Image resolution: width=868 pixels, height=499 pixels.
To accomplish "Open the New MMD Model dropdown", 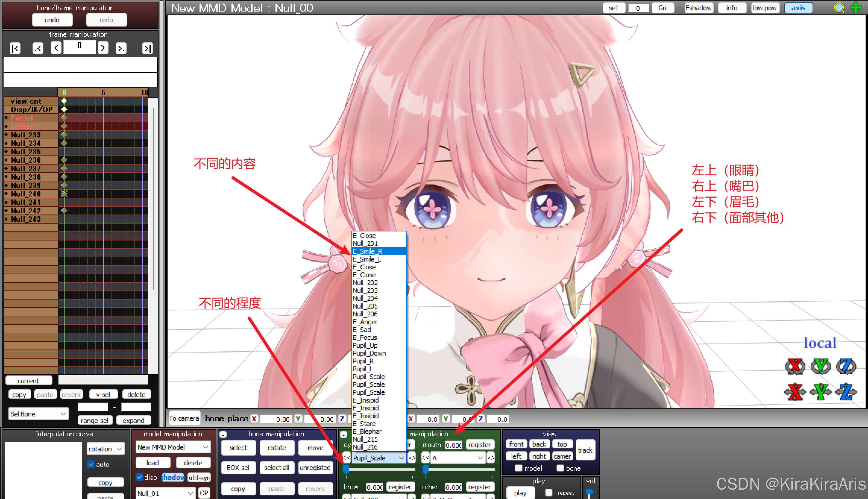I will pyautogui.click(x=173, y=447).
